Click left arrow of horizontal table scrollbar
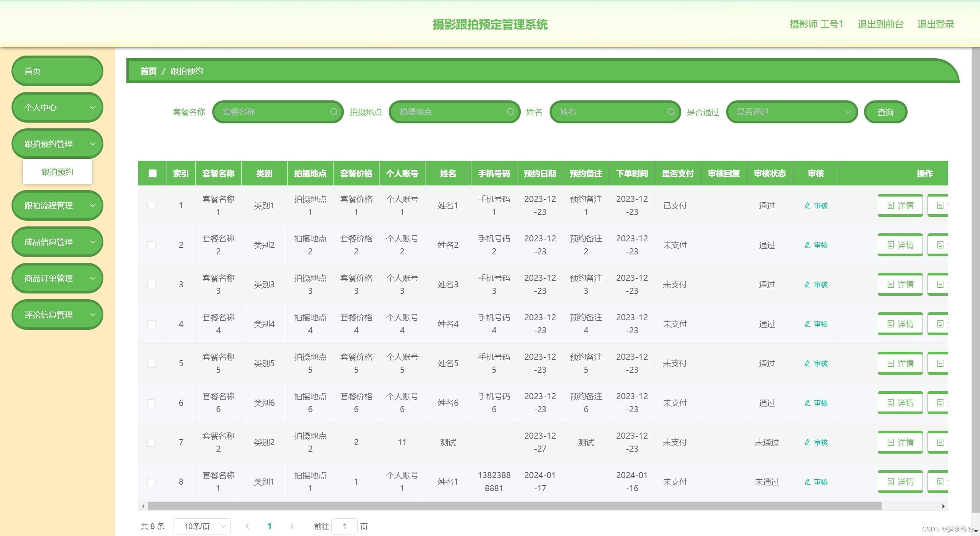980x536 pixels. [143, 506]
